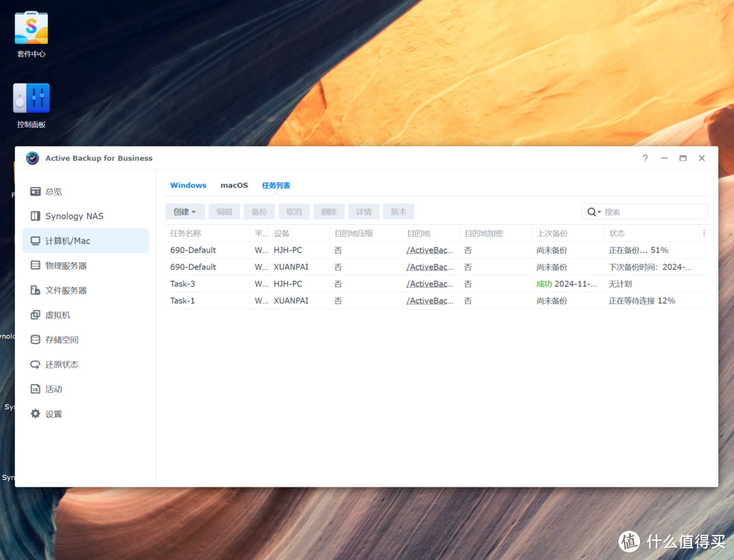Click the 任务列表 tab
734x560 pixels.
276,186
